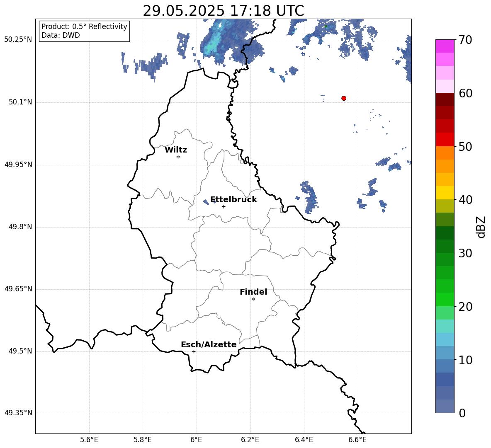Click the small green echo pixel at top right
The image size is (491, 448).
[326, 26]
